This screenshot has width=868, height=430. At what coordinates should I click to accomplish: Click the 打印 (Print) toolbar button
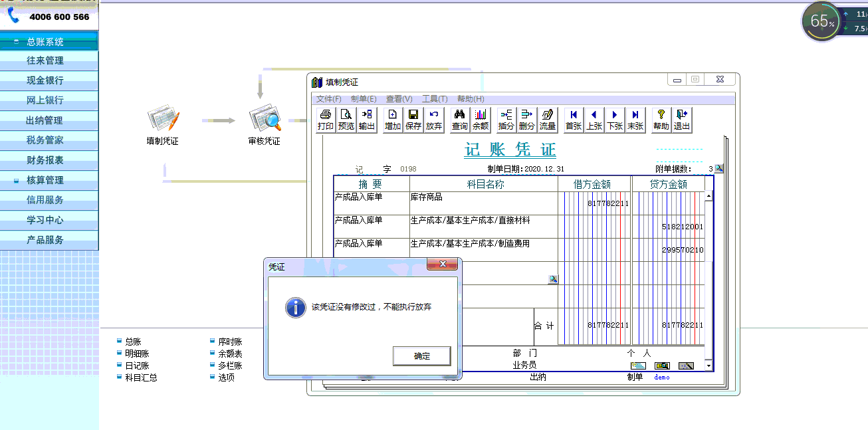[x=326, y=120]
